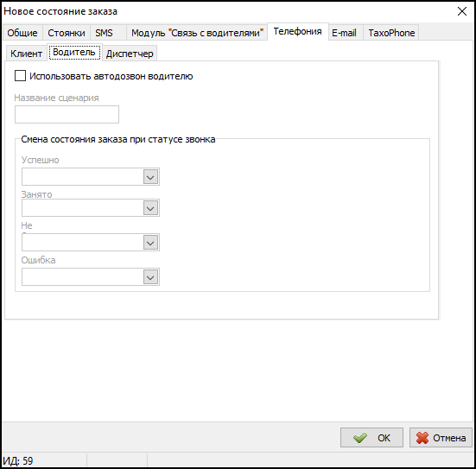Click the green checkmark OK icon
This screenshot has height=469, width=476.
360,438
